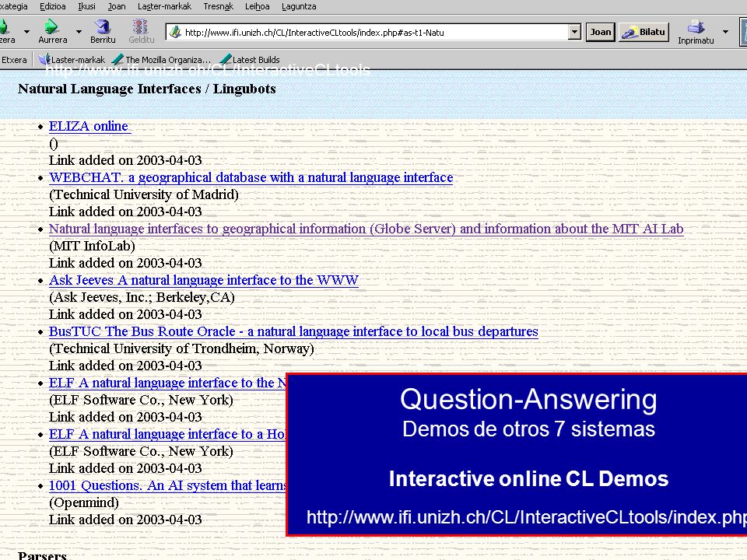This screenshot has width=747, height=560.
Task: Click the text (MIT InfoLab)
Action: (x=93, y=247)
